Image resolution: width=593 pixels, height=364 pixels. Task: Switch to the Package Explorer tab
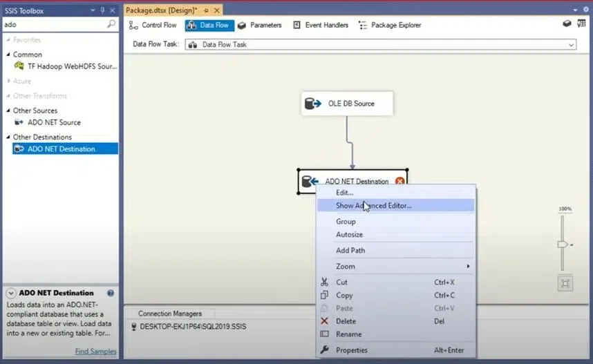(x=390, y=25)
